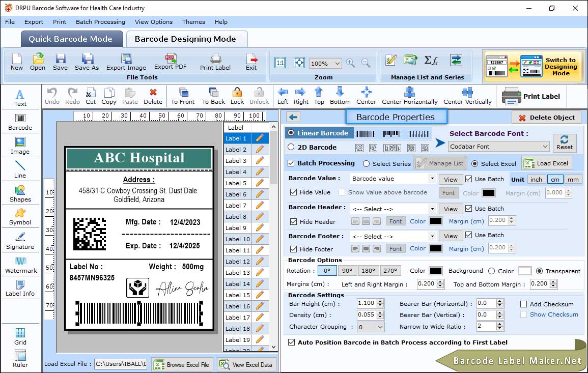Viewport: 588px width, 373px height.
Task: Click the Load Excel button
Action: click(x=547, y=163)
